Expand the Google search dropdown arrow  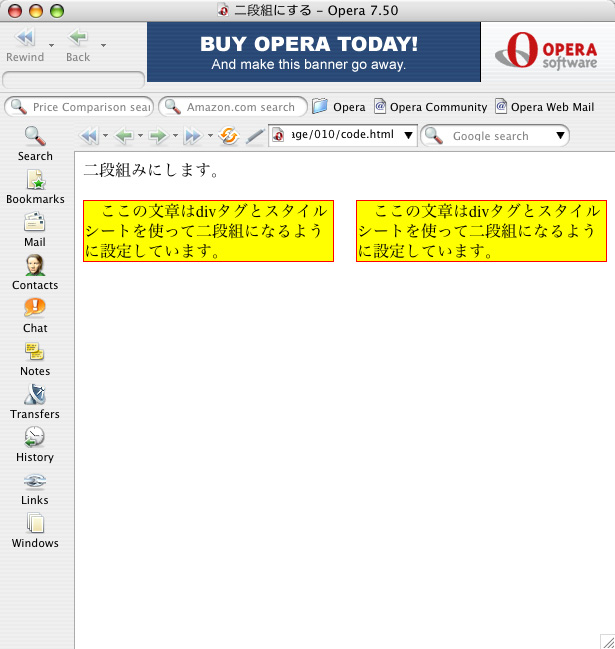560,135
